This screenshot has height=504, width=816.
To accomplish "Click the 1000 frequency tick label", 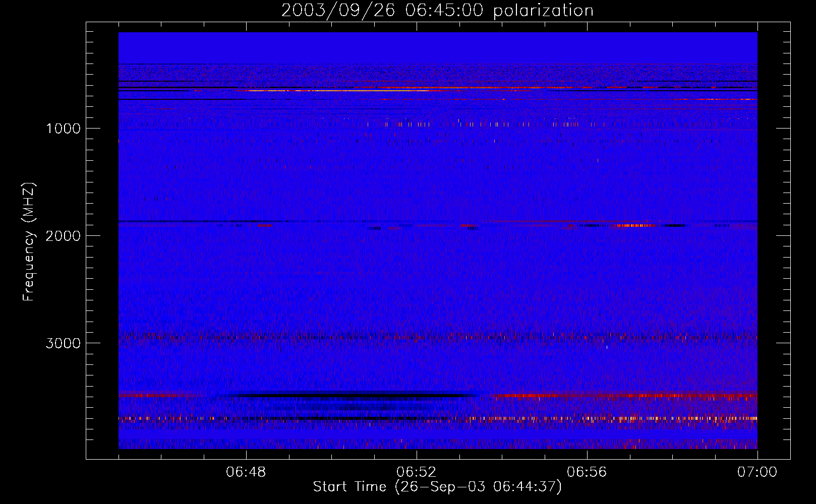I will click(x=64, y=129).
